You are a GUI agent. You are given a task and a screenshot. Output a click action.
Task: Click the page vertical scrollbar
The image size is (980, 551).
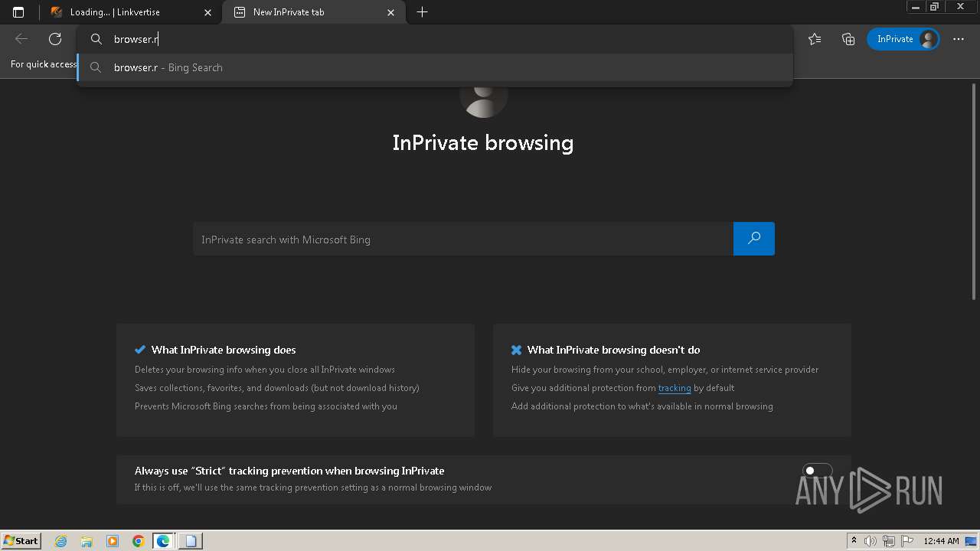[974, 191]
